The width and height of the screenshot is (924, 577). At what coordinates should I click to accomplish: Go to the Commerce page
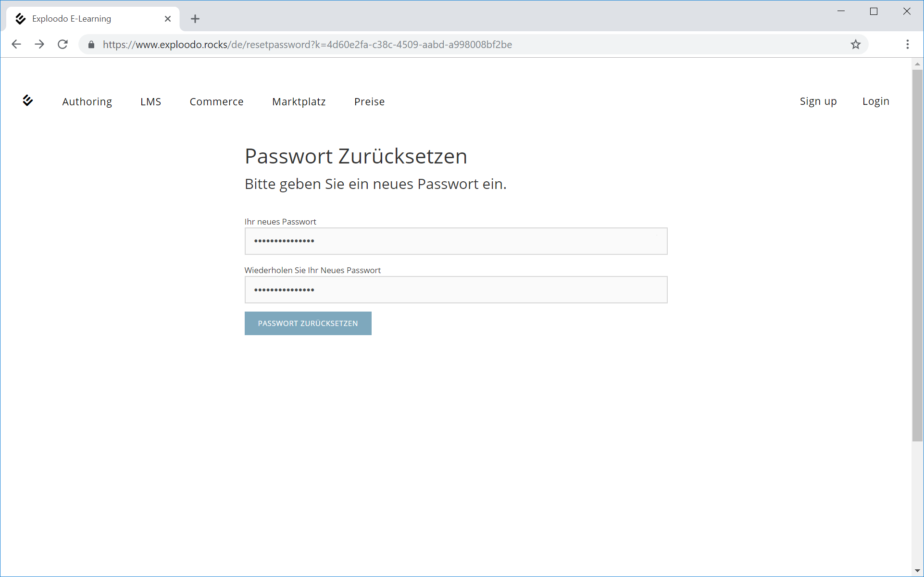click(216, 101)
